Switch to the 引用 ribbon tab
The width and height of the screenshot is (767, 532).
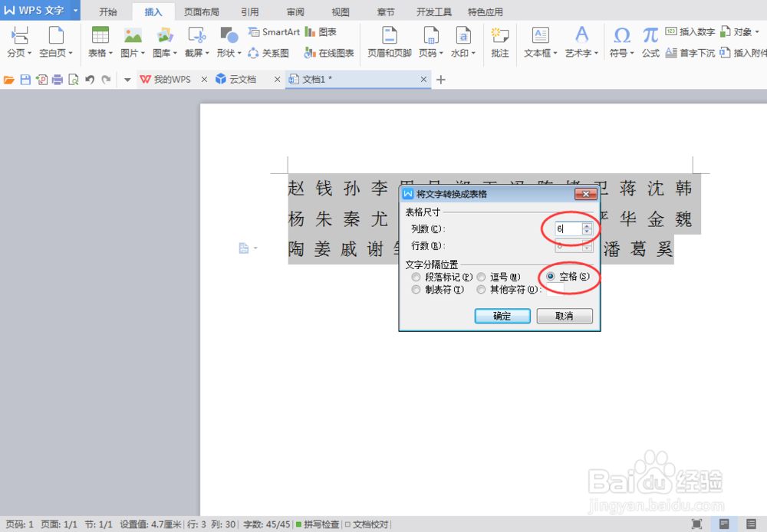coord(249,11)
